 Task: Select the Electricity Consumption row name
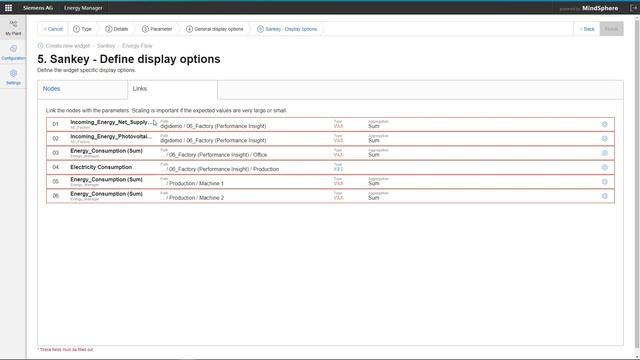[x=101, y=167]
